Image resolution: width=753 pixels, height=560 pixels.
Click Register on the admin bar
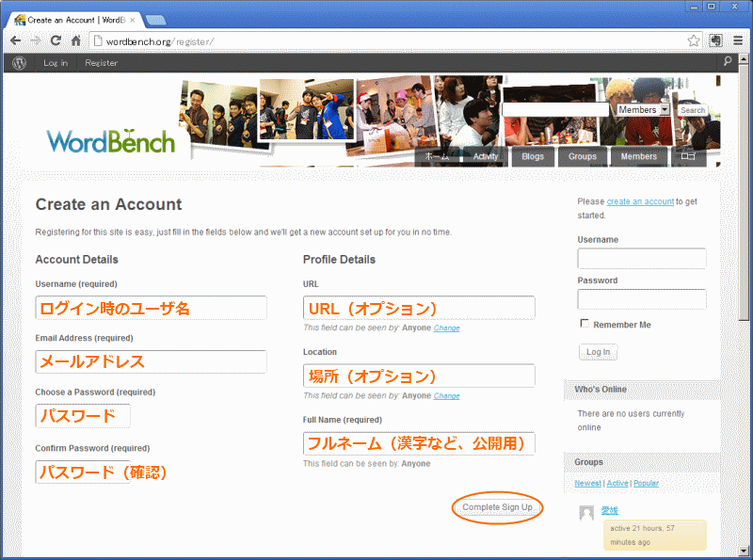[101, 63]
